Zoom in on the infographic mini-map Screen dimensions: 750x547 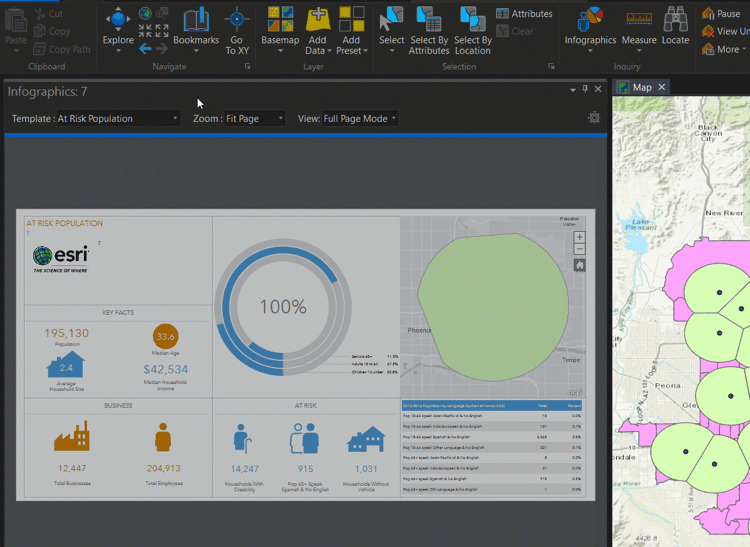[x=580, y=238]
